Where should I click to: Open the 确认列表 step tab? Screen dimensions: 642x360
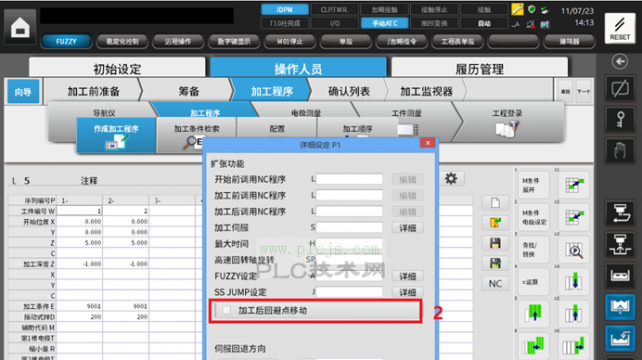(349, 91)
